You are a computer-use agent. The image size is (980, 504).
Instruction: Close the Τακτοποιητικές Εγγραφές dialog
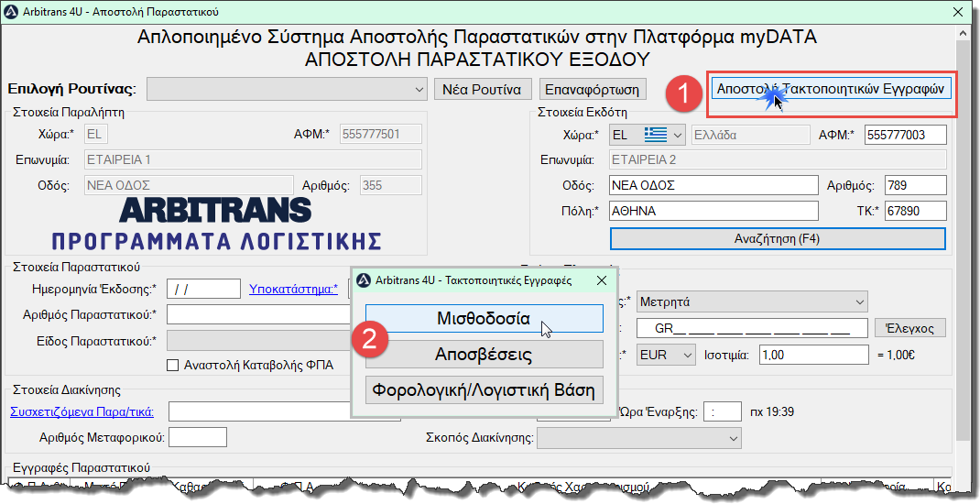point(601,280)
